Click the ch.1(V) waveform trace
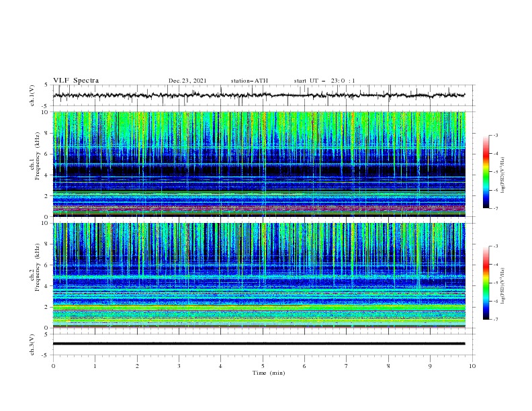The width and height of the screenshot is (532, 411). (x=259, y=95)
